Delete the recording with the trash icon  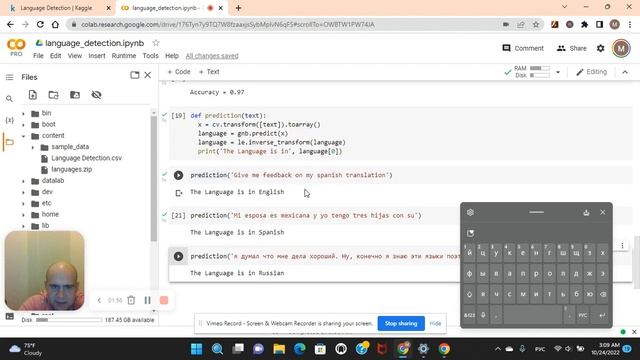pyautogui.click(x=131, y=300)
